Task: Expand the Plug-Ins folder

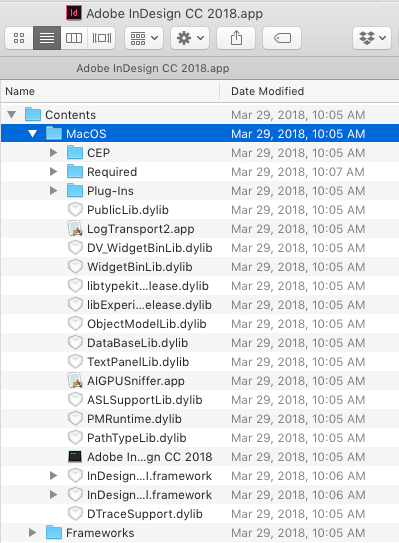Action: pos(53,190)
